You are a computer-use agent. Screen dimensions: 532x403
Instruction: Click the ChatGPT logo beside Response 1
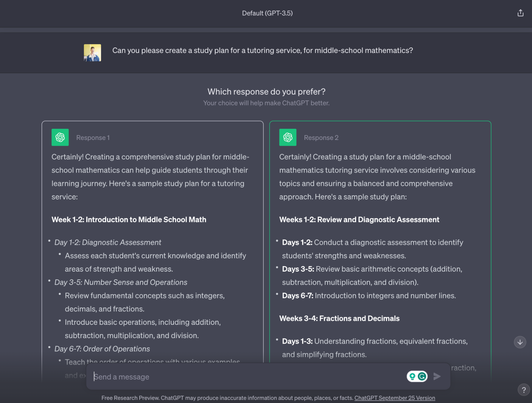[60, 137]
